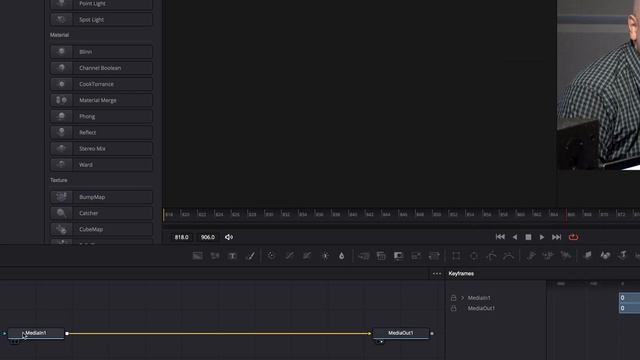Screen dimensions: 640x360
Task: Select the Channel Boolean material tool
Action: point(101,68)
